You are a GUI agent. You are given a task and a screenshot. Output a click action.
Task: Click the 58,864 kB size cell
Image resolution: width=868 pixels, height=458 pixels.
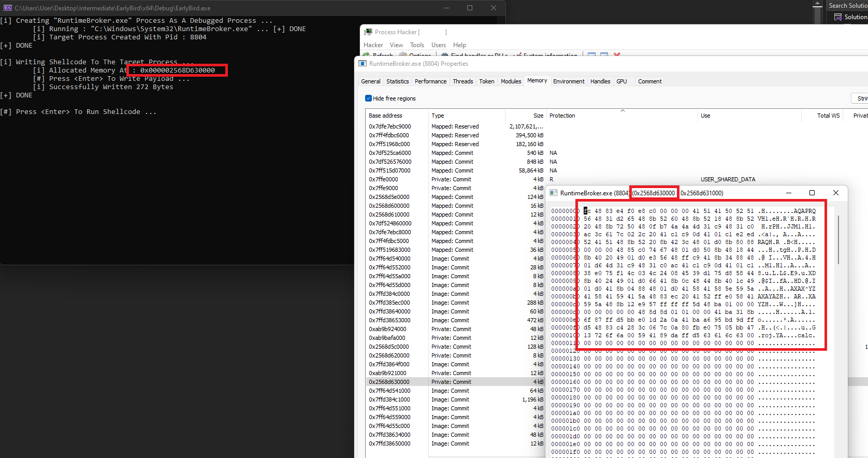point(531,170)
